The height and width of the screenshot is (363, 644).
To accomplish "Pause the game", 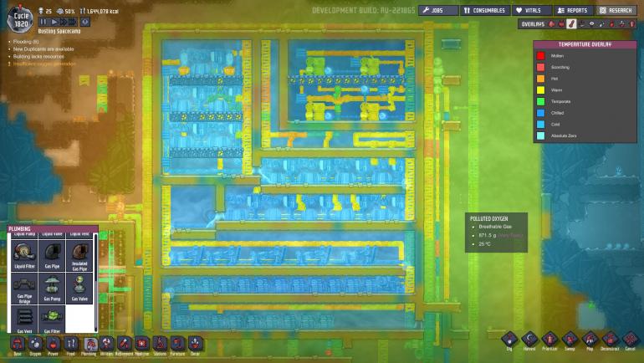I will pyautogui.click(x=43, y=22).
